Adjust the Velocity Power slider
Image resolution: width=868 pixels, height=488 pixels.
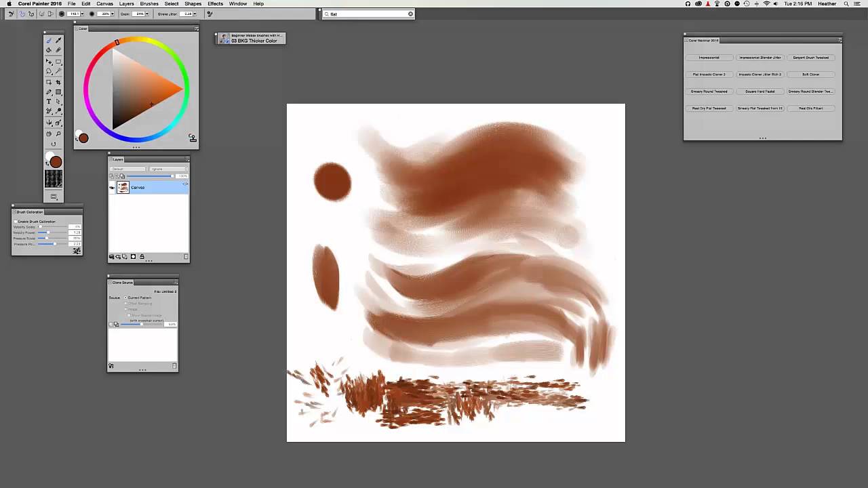tap(54, 232)
